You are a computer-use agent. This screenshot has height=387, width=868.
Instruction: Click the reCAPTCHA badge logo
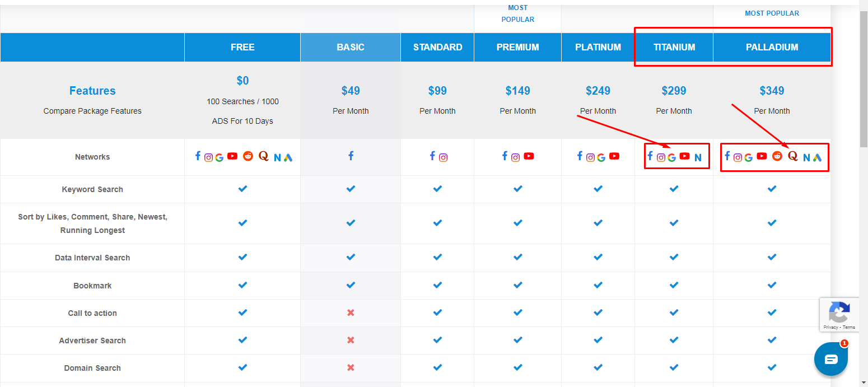839,313
